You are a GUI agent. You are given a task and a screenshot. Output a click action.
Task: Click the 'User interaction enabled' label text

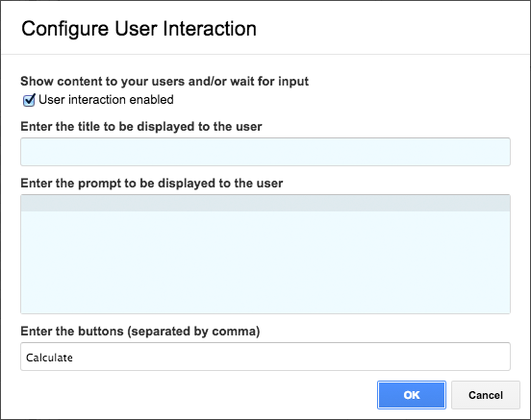pos(106,100)
